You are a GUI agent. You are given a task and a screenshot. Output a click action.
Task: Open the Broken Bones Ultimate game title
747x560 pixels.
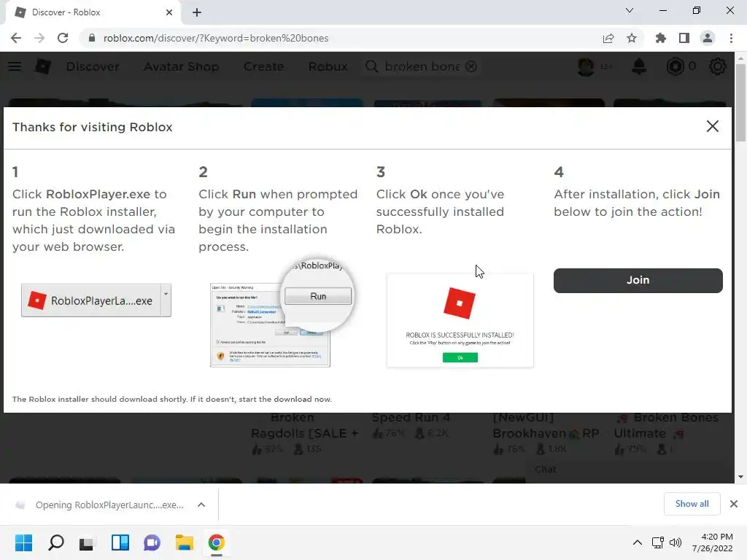pos(666,425)
